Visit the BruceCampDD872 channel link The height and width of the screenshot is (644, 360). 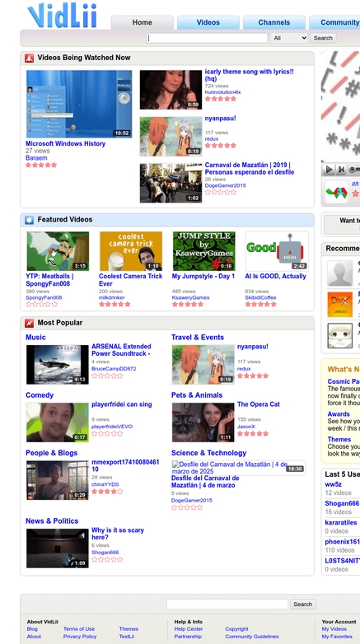[114, 369]
